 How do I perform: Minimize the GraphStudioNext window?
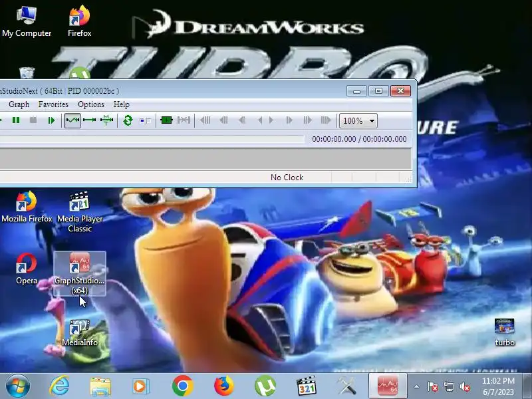356,91
